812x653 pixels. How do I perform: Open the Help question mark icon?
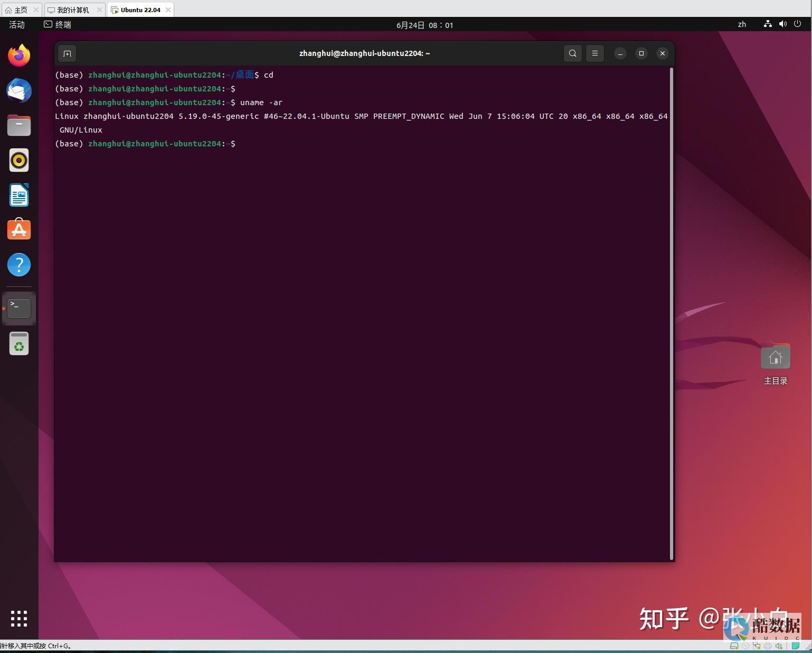19,265
